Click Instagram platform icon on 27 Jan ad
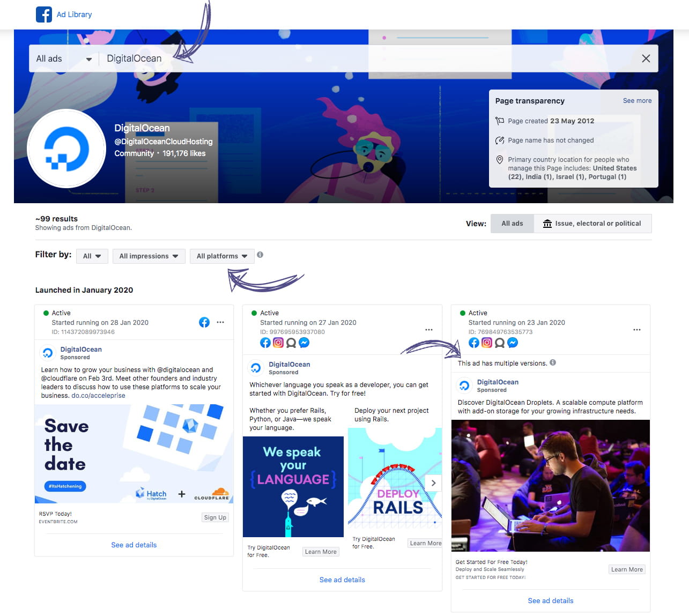 coord(278,343)
